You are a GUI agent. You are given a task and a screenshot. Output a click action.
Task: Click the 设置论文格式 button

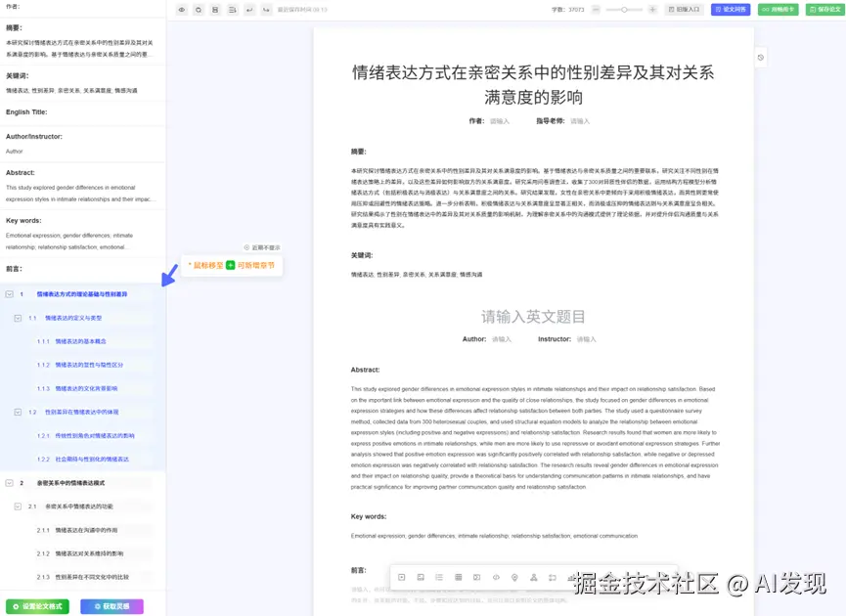38,606
